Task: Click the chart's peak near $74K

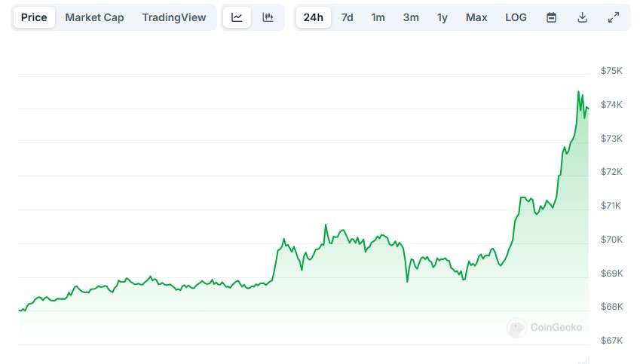Action: [x=578, y=92]
